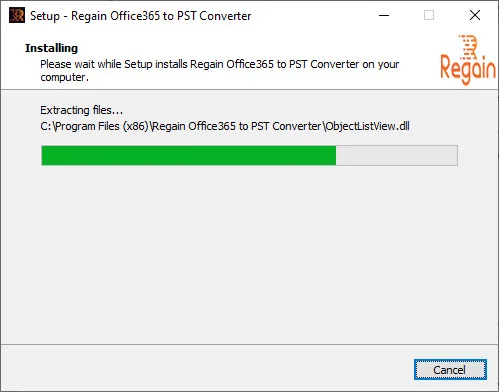The image size is (499, 392).
Task: Click the 'C:\Program Files (x86)' part of path
Action: coord(94,126)
